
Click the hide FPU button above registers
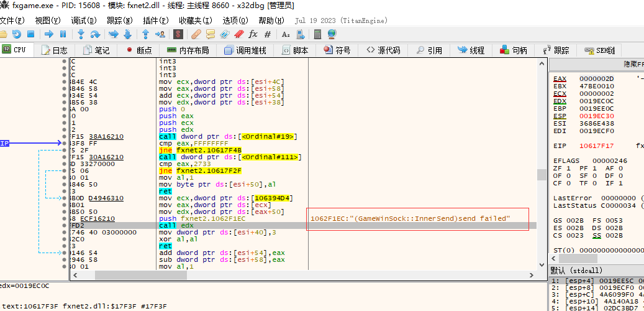pyautogui.click(x=596, y=64)
